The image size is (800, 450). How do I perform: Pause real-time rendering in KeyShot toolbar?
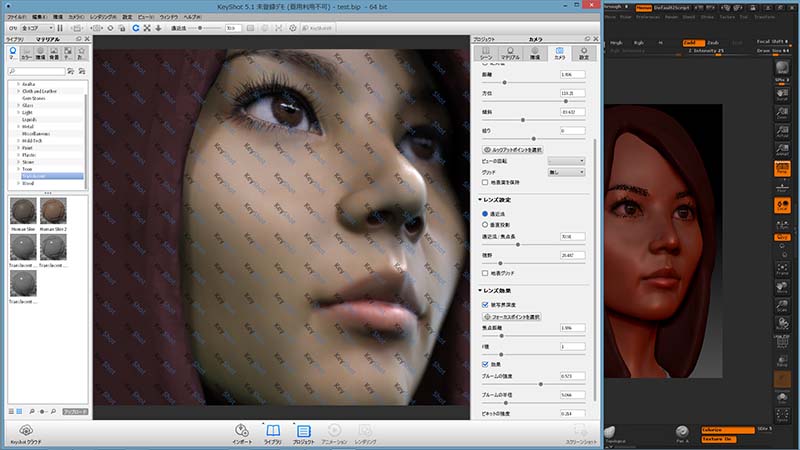(60, 28)
